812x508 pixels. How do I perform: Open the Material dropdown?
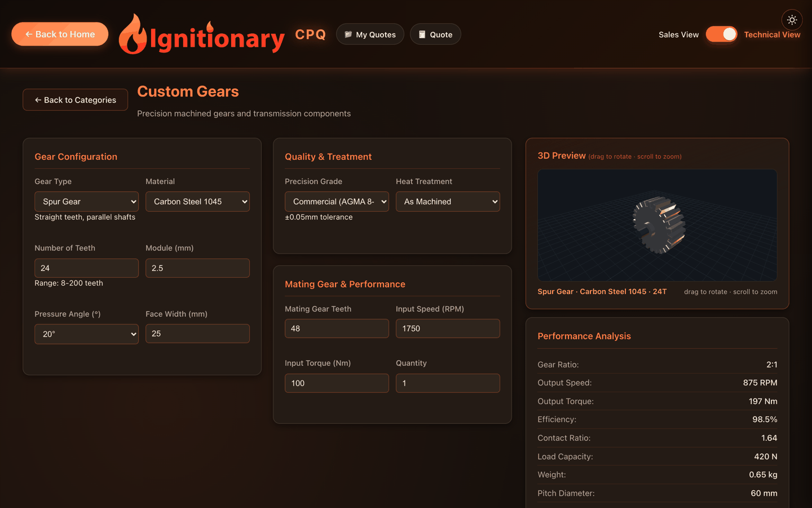pos(197,202)
